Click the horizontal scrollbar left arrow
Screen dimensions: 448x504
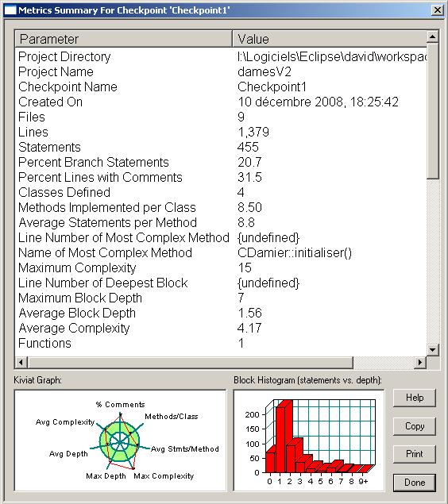tap(21, 362)
